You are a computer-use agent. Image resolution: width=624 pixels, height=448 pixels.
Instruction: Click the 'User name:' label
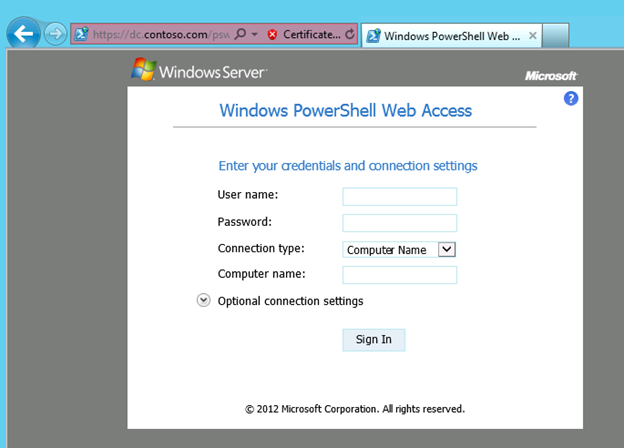(x=248, y=195)
